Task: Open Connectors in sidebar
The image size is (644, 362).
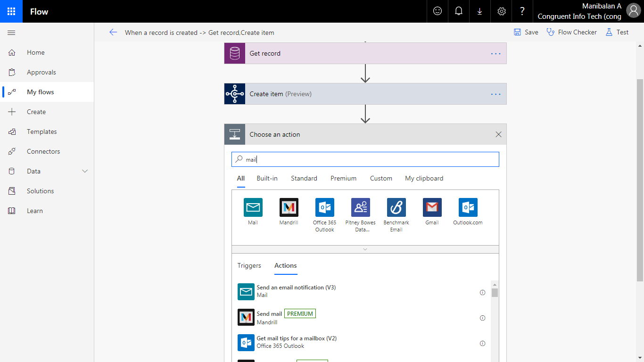Action: 47,151
